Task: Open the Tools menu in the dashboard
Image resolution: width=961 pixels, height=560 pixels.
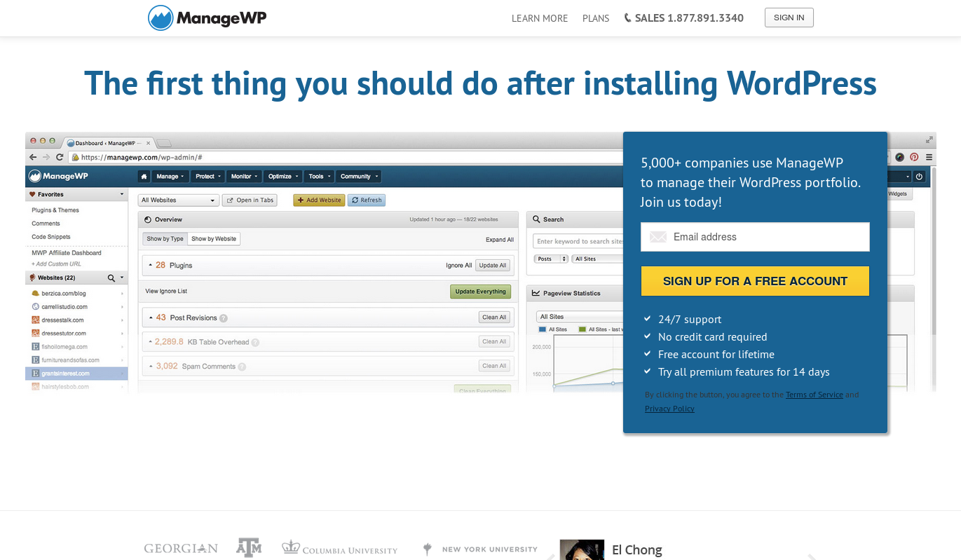Action: pyautogui.click(x=319, y=177)
